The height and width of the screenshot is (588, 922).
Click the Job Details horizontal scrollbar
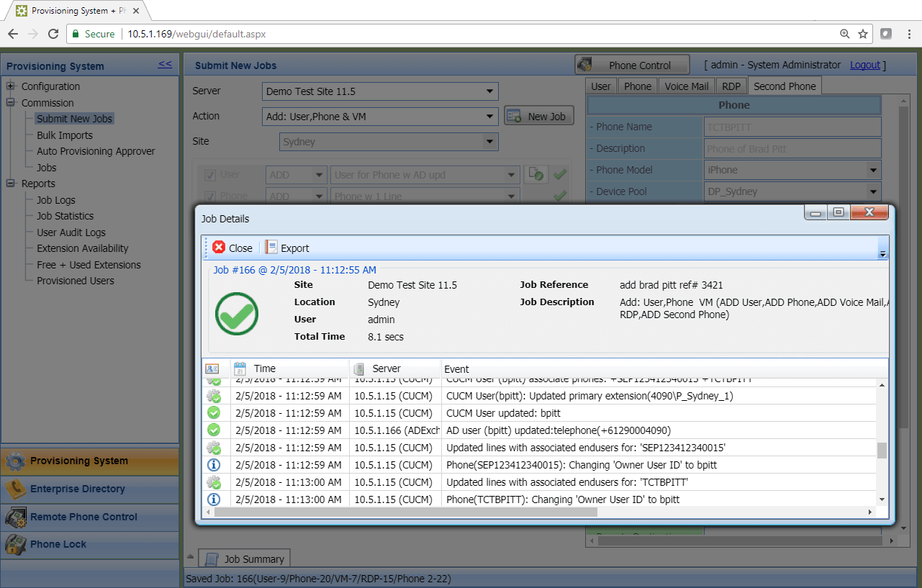pos(406,512)
